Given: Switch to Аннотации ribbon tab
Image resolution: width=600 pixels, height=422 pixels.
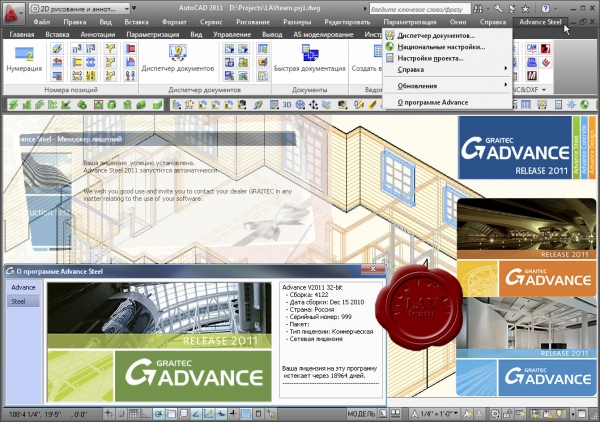Looking at the screenshot, I should [98, 34].
